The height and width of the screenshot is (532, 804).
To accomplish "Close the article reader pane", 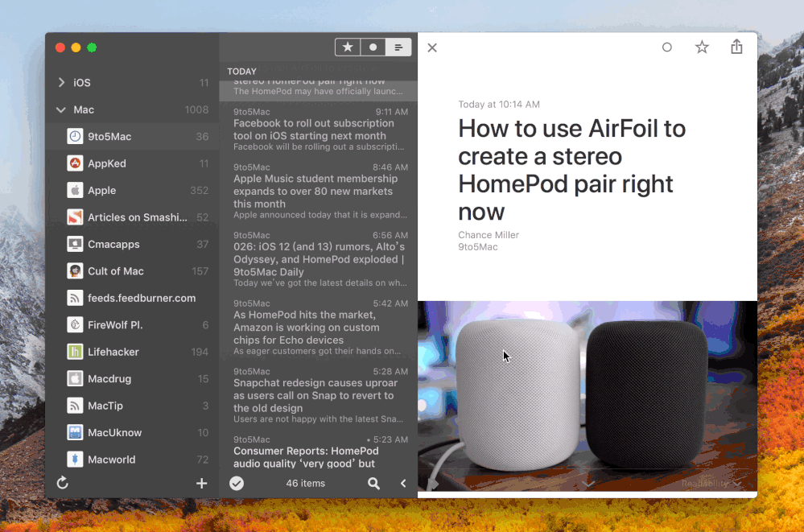I will (432, 47).
